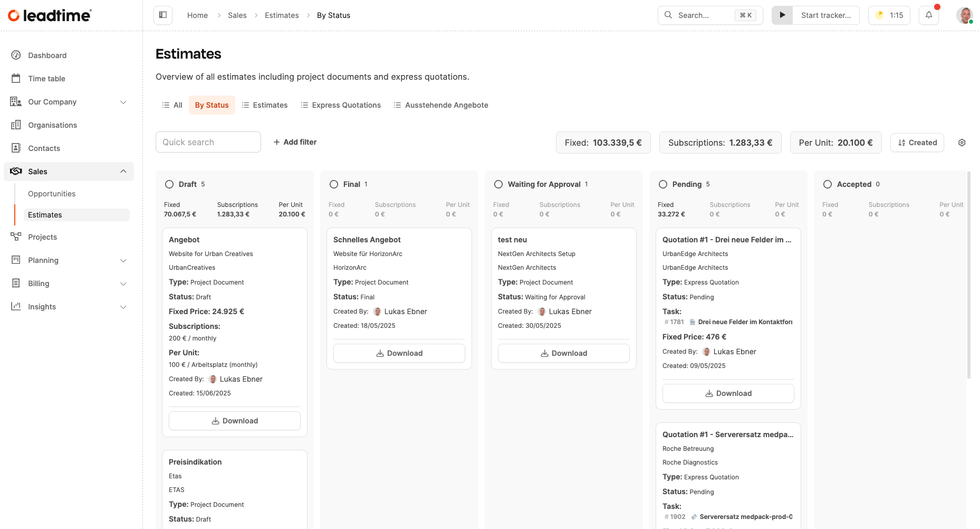
Task: Open the notifications bell
Action: tap(929, 15)
